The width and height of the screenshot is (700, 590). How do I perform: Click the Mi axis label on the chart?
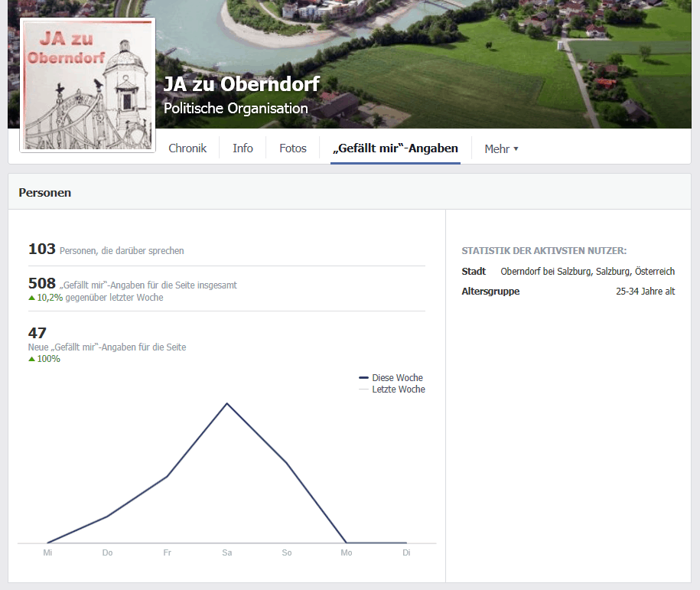tap(47, 553)
